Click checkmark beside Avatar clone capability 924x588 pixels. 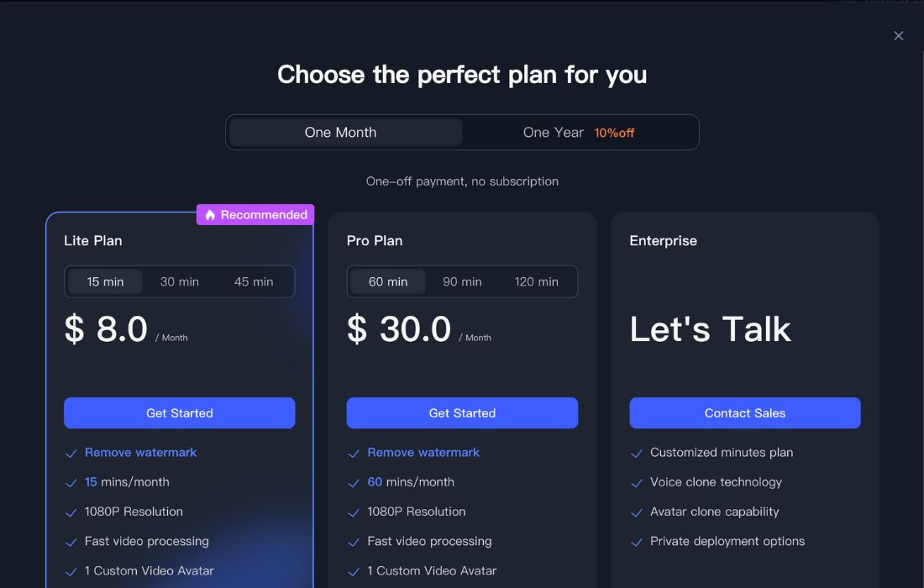pos(637,512)
